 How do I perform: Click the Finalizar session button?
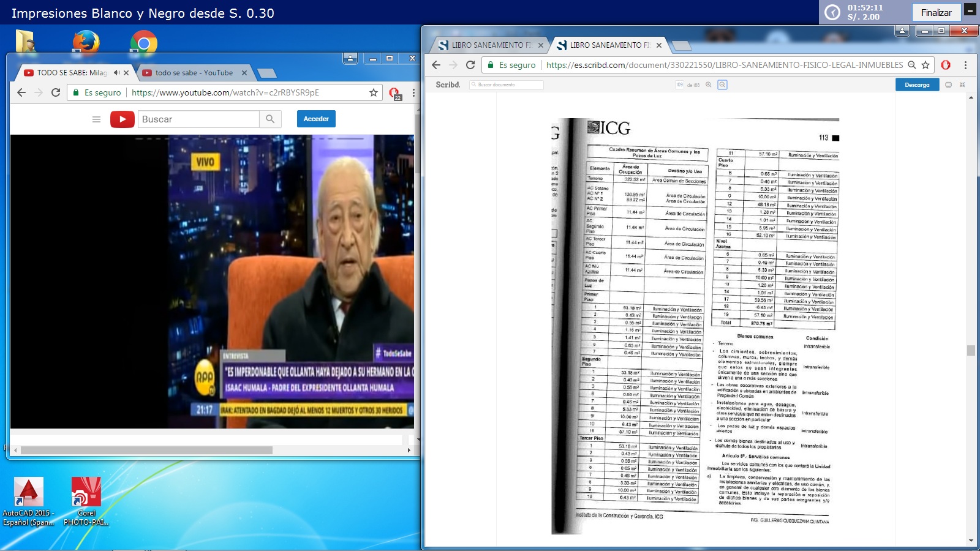(x=936, y=12)
